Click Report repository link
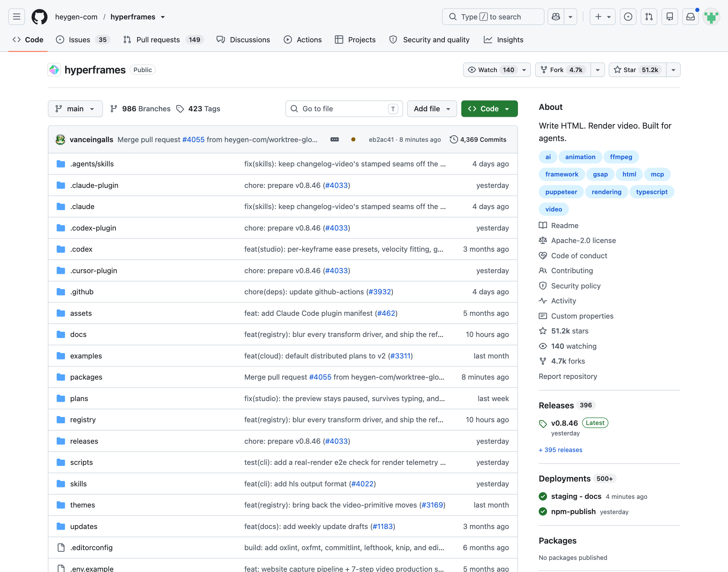The width and height of the screenshot is (728, 572). tap(568, 376)
